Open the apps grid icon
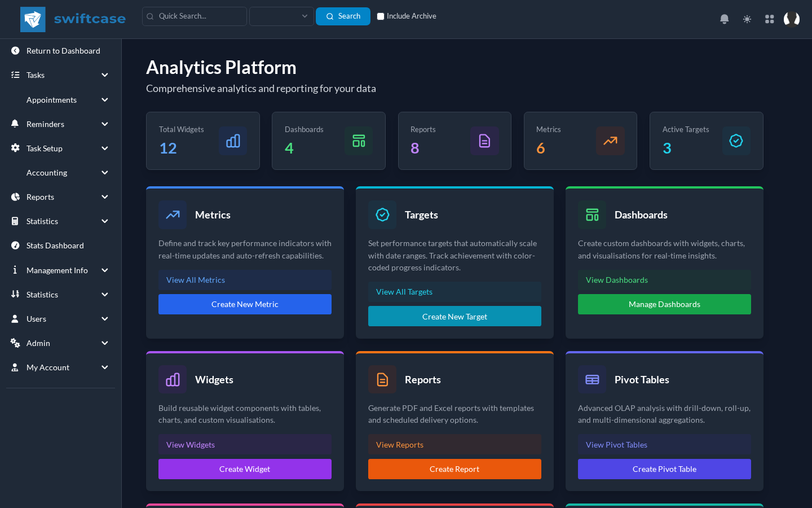 (770, 19)
